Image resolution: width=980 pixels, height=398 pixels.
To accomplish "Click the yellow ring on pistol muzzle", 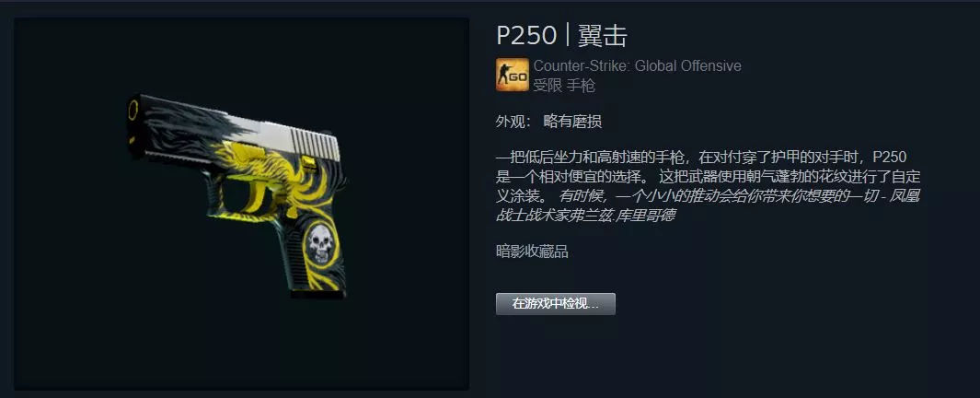I will [x=133, y=111].
